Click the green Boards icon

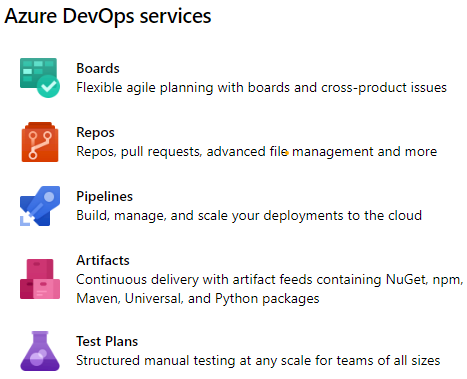40,78
